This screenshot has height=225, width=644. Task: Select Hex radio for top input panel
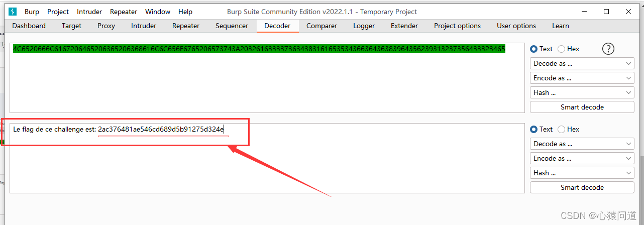(x=569, y=49)
